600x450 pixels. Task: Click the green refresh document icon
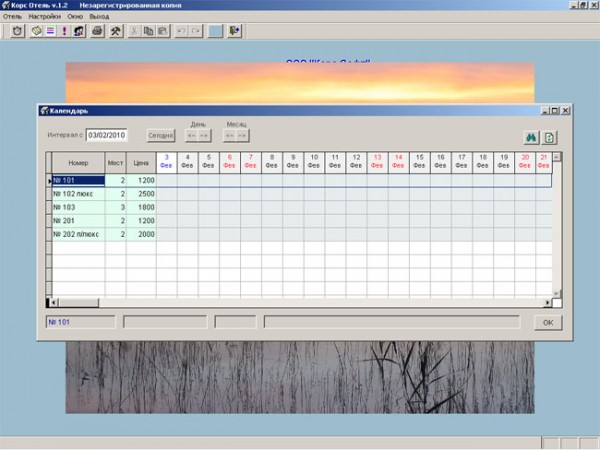(x=550, y=137)
